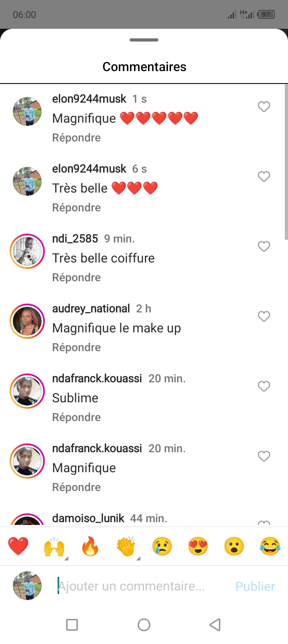Choose the heart-eyes emoji

(x=198, y=546)
